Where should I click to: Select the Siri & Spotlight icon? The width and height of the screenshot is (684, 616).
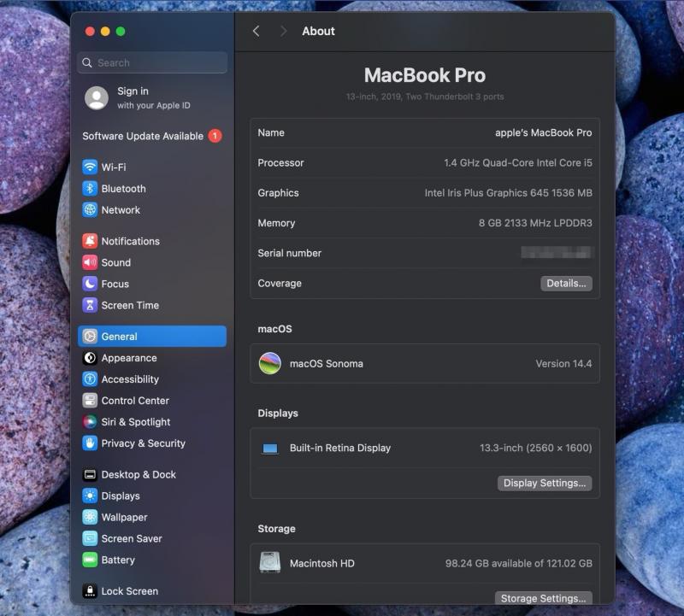90,421
